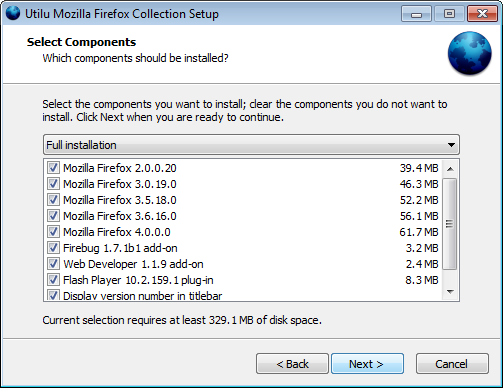Click the components list scrollbar thumb
Viewport: 503px width, 388px height.
450,224
